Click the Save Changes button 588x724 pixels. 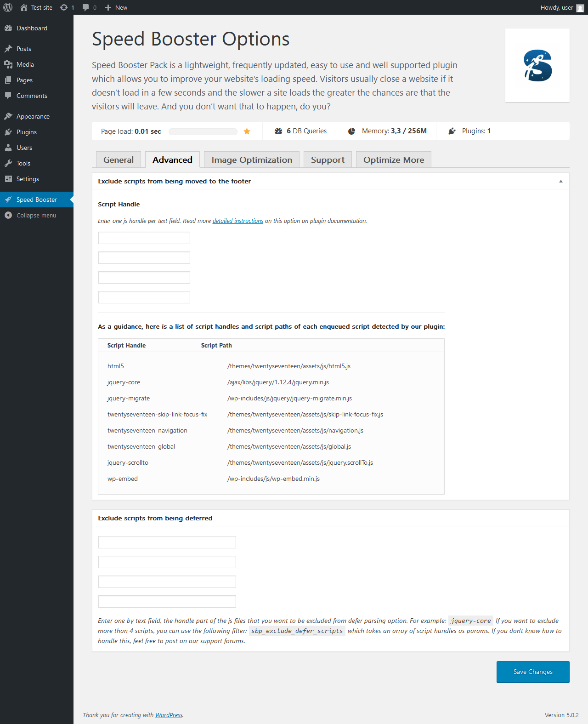coord(533,672)
